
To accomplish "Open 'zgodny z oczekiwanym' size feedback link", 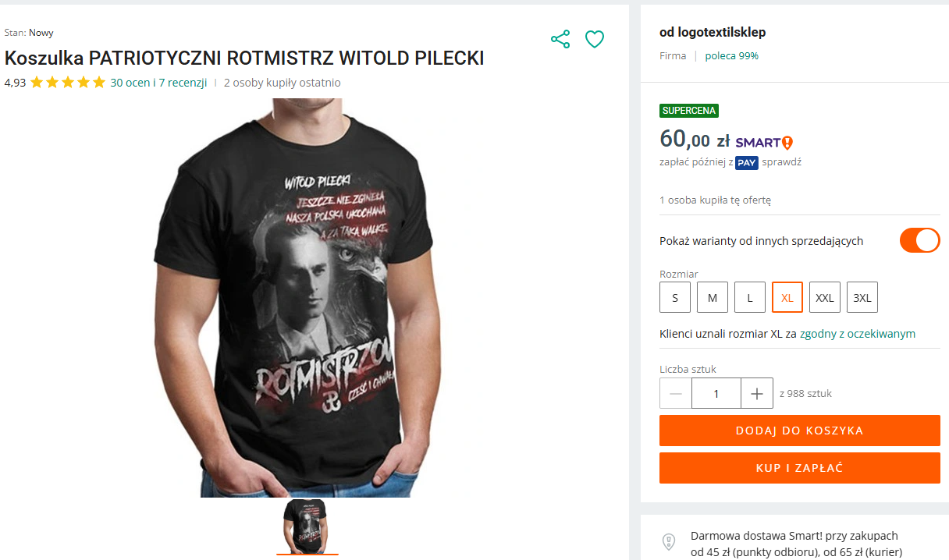I will point(858,334).
